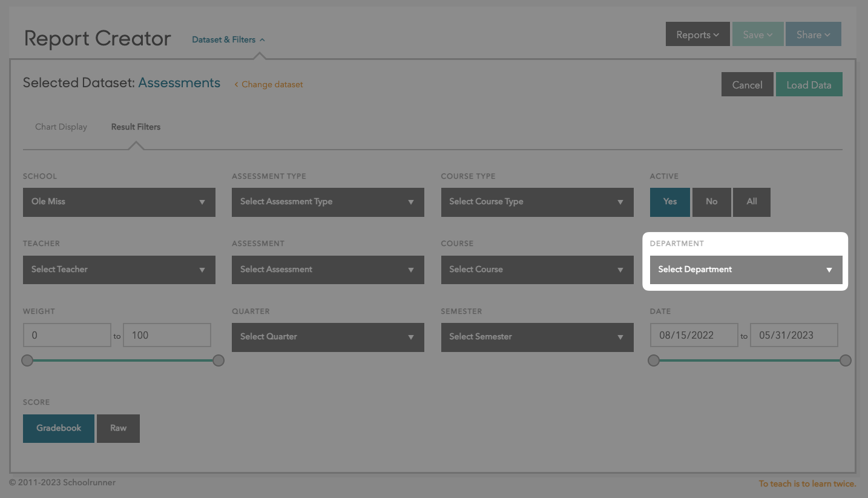Switch to the Result Filters tab
The height and width of the screenshot is (498, 868).
pyautogui.click(x=136, y=127)
